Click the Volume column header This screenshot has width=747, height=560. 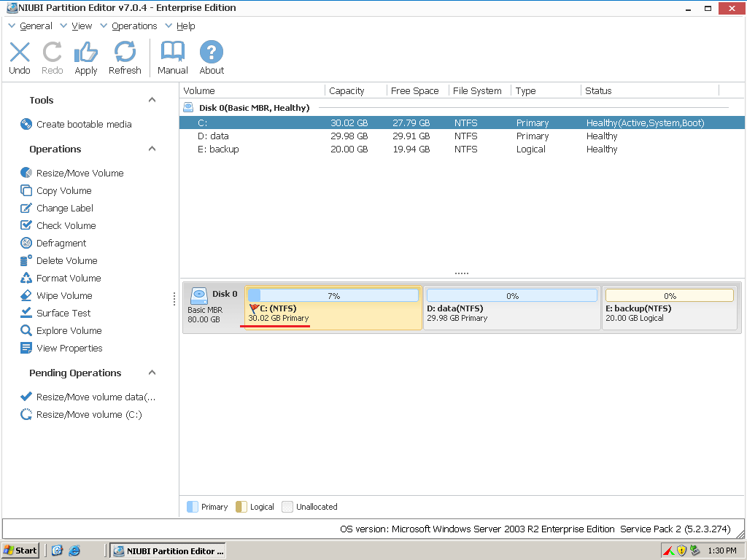[252, 90]
